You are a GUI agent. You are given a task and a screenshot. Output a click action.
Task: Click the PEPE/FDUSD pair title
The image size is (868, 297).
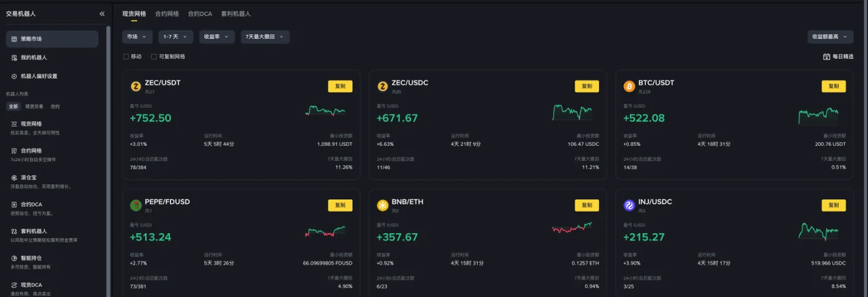coord(167,202)
